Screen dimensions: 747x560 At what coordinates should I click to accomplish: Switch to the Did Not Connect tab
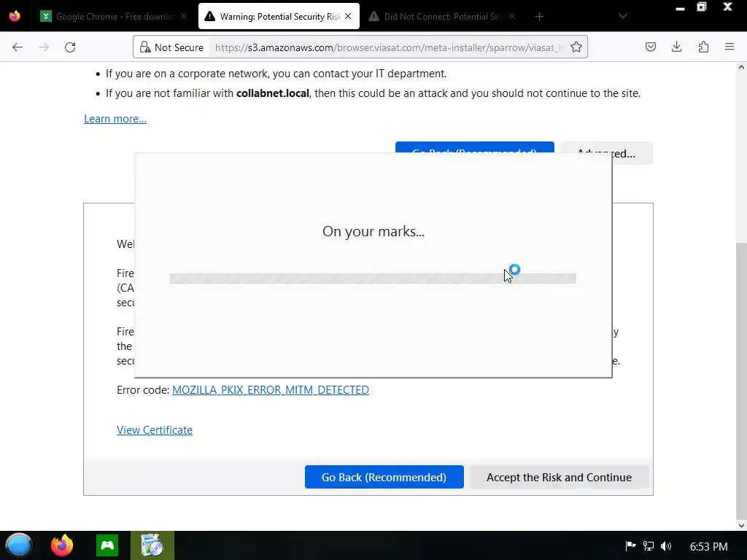(443, 16)
